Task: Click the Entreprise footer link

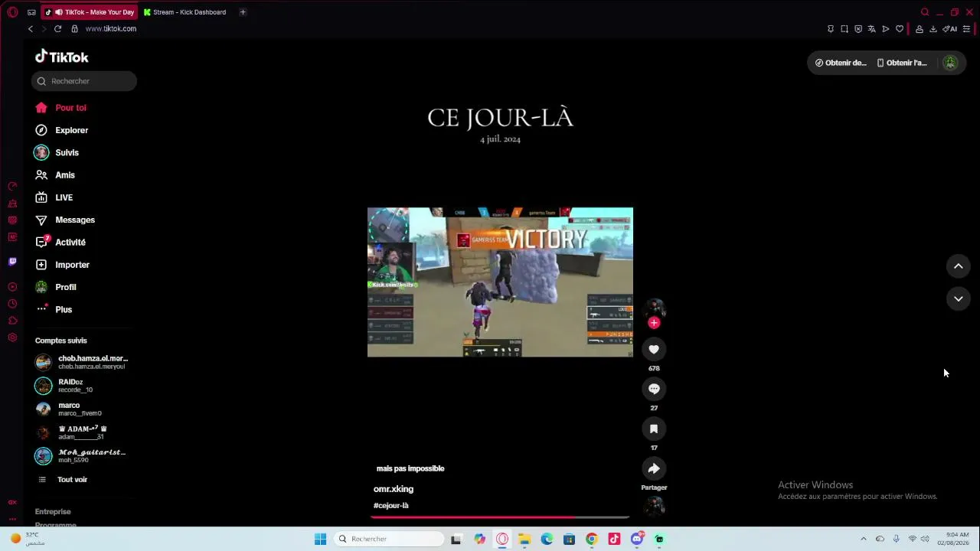Action: tap(53, 512)
